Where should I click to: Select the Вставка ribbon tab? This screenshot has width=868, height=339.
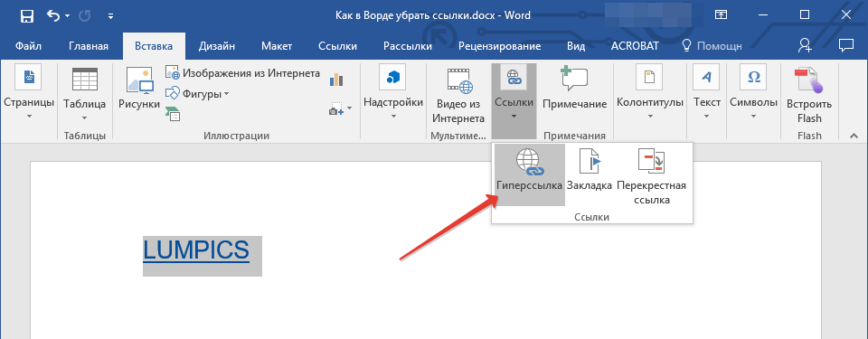pyautogui.click(x=154, y=46)
